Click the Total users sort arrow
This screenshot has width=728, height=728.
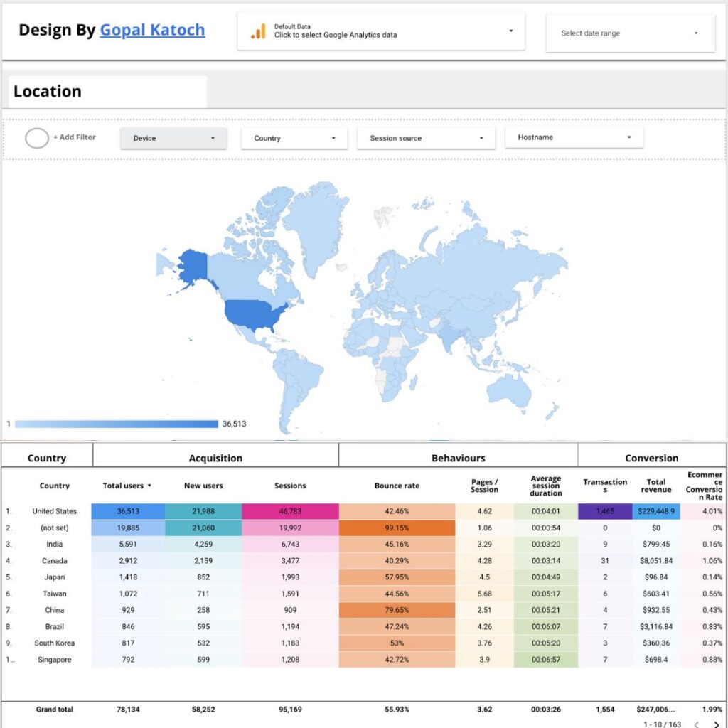point(149,486)
